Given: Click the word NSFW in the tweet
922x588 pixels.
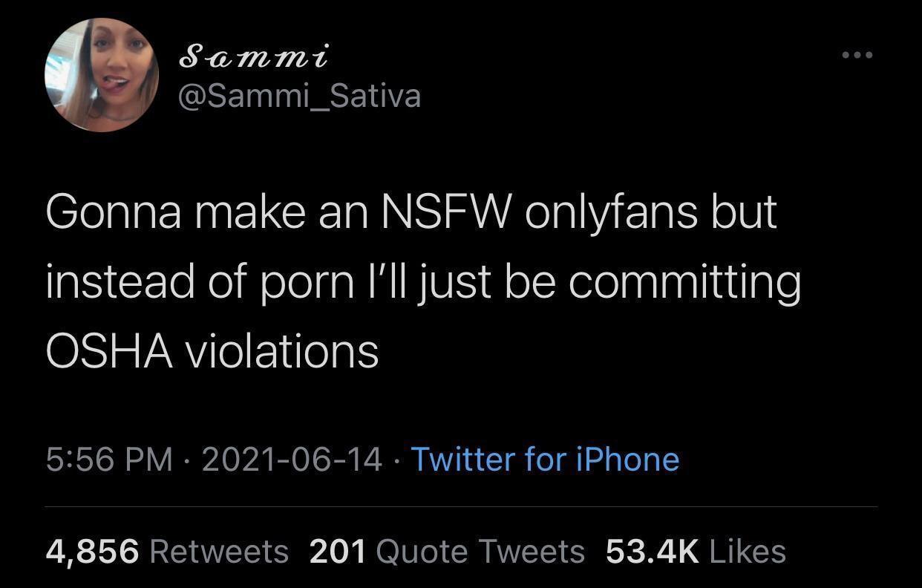Looking at the screenshot, I should 445,212.
